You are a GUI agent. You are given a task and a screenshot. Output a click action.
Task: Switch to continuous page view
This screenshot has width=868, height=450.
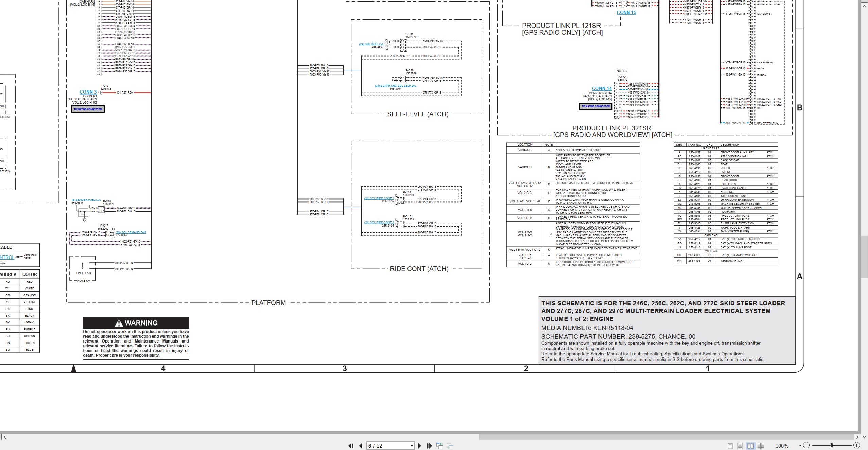[740, 446]
